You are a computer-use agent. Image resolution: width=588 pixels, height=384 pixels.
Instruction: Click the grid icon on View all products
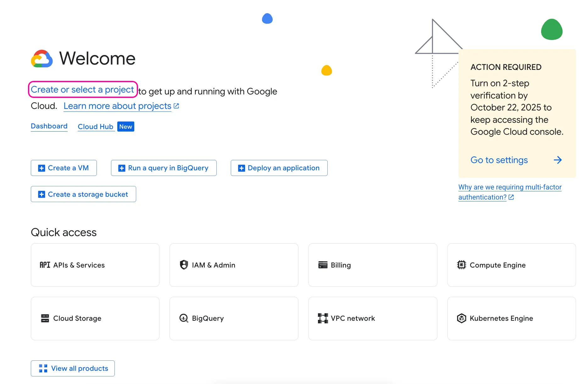pos(43,368)
